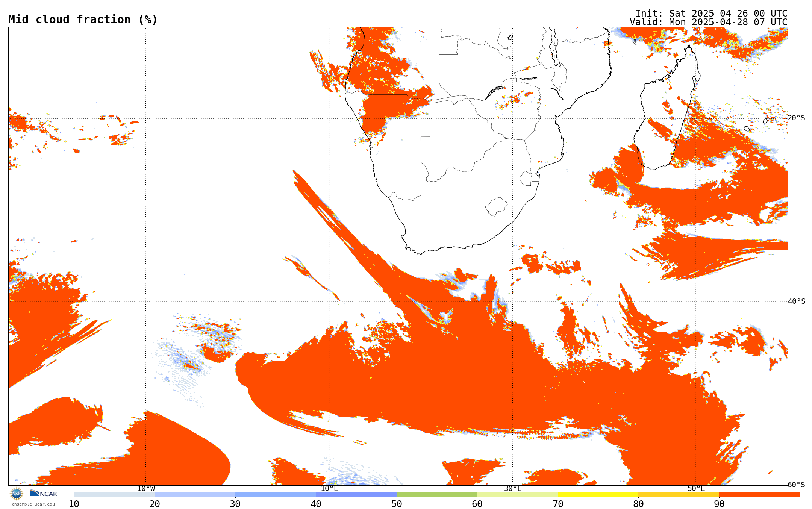
Task: Click the 10-20 pale blue colorbar segment
Action: 114,495
